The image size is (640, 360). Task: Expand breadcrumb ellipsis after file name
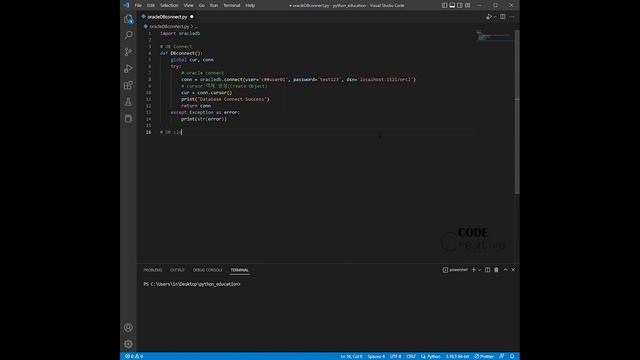click(196, 27)
